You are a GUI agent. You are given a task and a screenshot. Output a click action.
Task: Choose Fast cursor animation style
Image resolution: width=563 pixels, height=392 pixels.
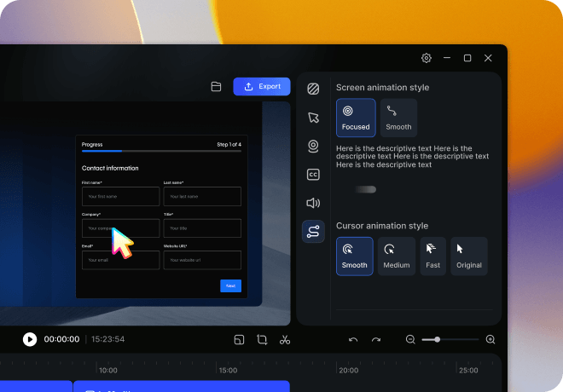pos(432,256)
